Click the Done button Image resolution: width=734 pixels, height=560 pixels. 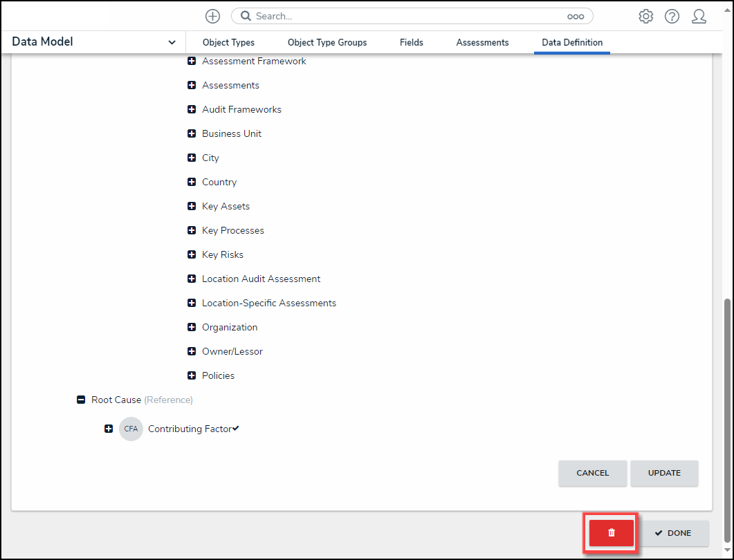674,533
